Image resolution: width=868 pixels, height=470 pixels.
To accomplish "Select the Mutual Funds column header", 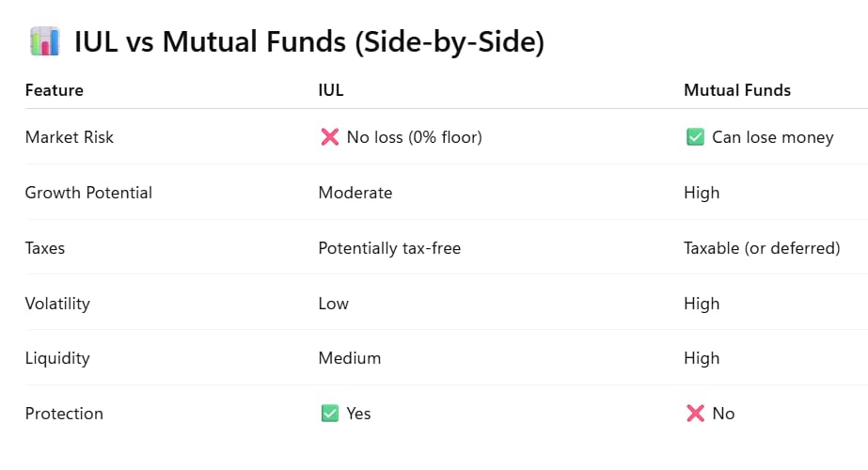I will (737, 90).
